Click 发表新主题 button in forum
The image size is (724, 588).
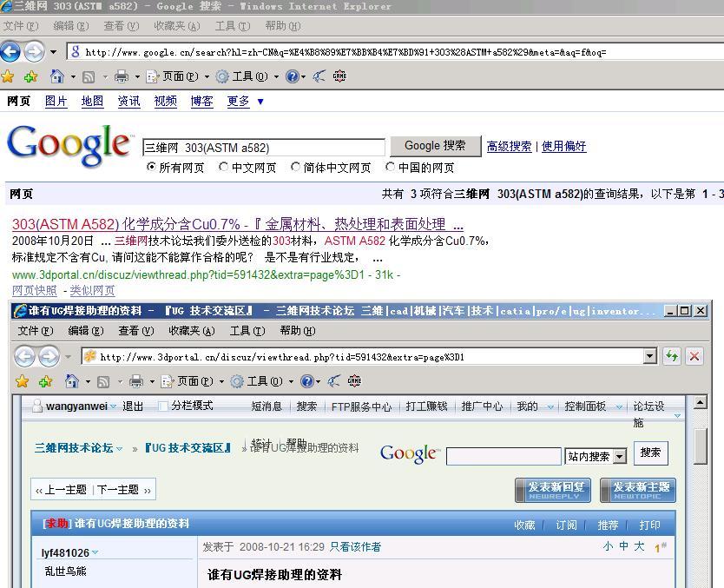[638, 490]
